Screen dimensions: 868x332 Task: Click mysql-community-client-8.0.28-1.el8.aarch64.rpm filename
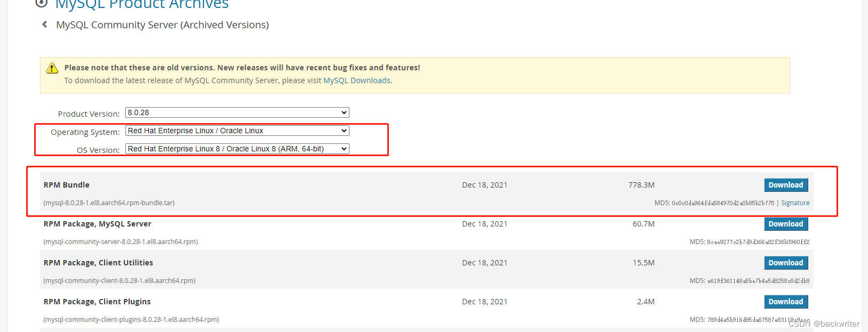coord(120,281)
